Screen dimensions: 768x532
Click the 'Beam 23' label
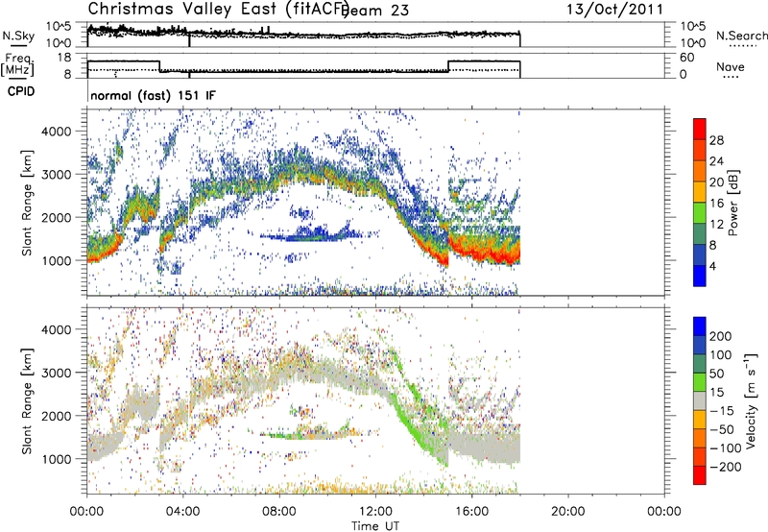coord(374,11)
